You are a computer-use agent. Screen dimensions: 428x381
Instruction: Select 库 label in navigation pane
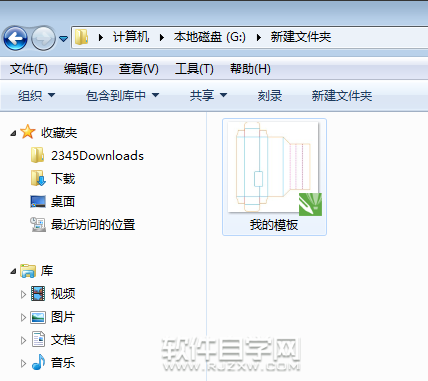point(47,271)
